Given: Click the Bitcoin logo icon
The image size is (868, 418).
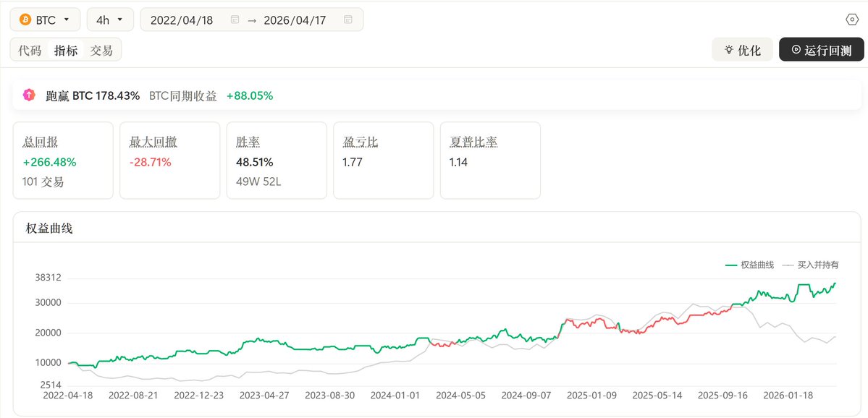Looking at the screenshot, I should (x=25, y=20).
